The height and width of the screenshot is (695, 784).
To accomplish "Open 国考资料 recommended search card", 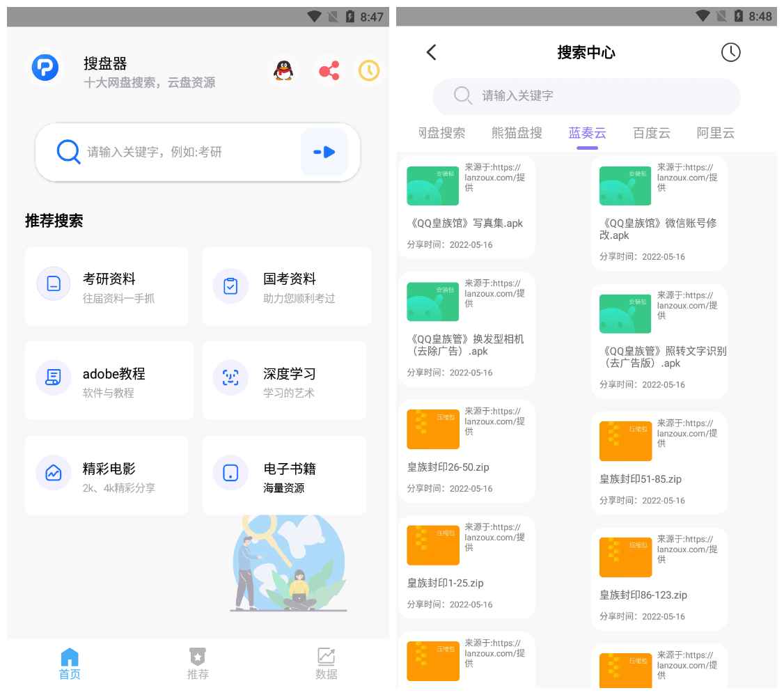I will click(x=286, y=286).
